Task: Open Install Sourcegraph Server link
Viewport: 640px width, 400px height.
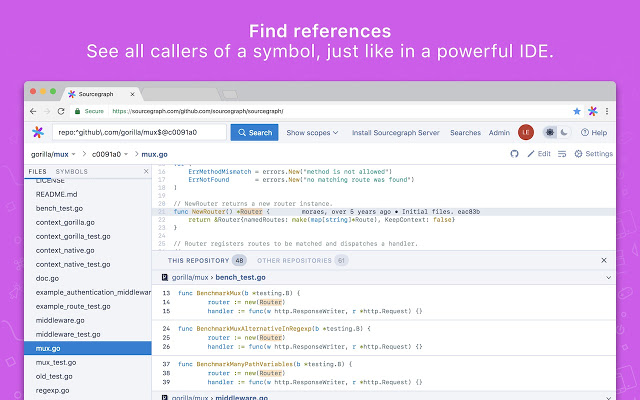Action: (396, 133)
